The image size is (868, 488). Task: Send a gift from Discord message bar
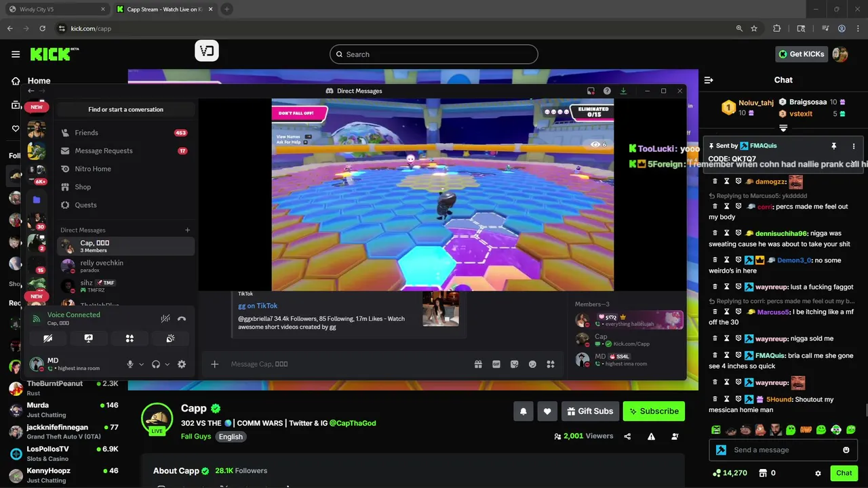coord(478,364)
